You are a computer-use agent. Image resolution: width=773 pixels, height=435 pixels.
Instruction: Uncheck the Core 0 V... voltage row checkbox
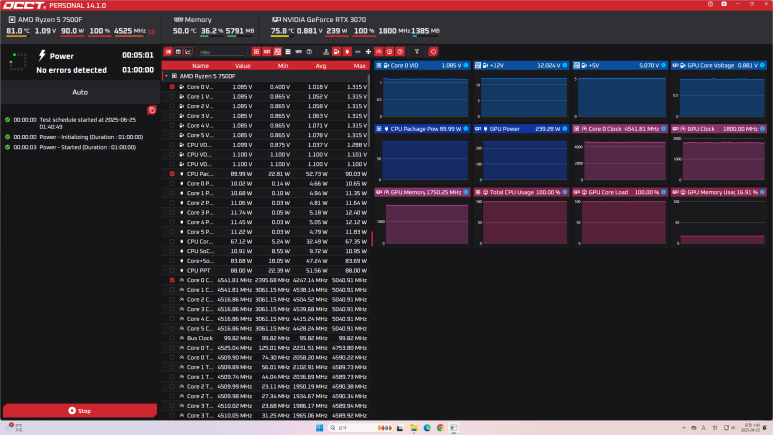172,87
